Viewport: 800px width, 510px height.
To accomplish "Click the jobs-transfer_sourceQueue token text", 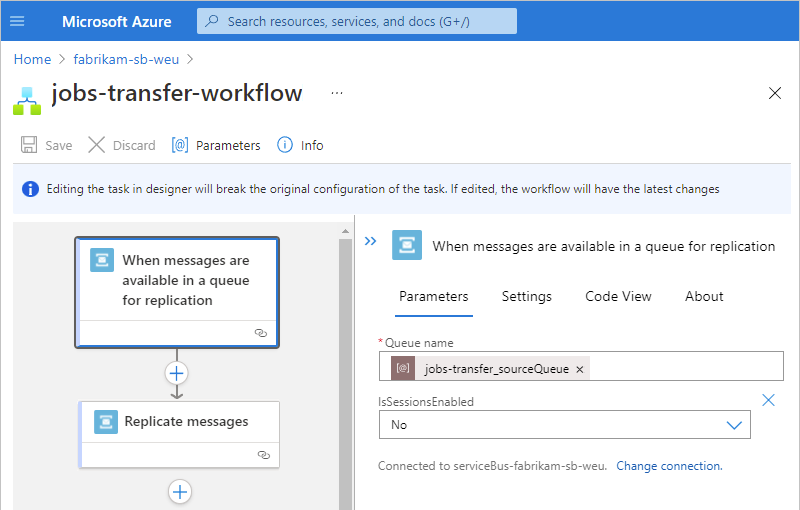I will point(496,369).
